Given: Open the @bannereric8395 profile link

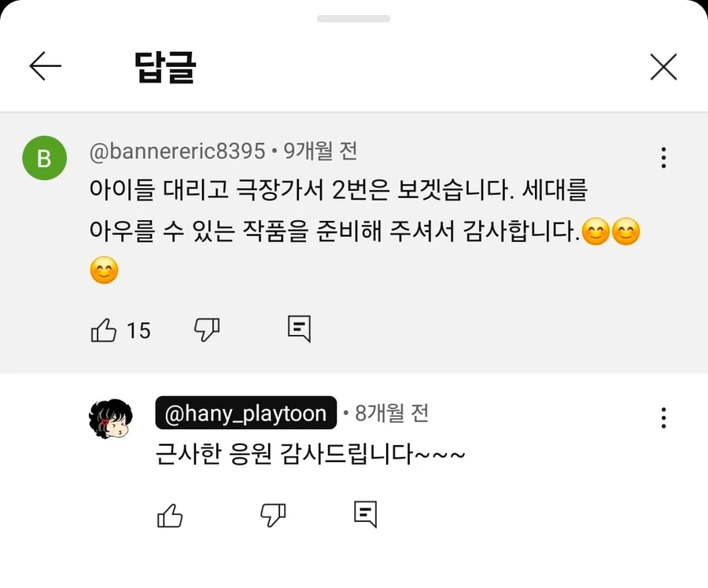Looking at the screenshot, I should [x=177, y=151].
